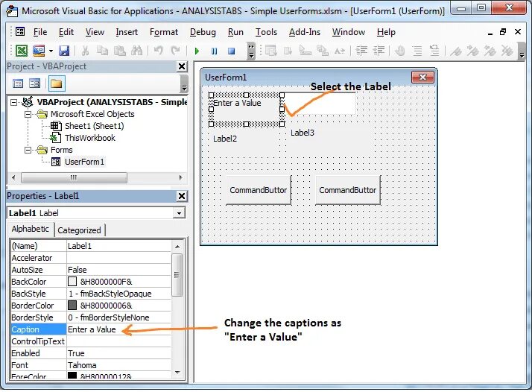
Task: Open Edit toolbar overflow options
Action: pos(522,51)
